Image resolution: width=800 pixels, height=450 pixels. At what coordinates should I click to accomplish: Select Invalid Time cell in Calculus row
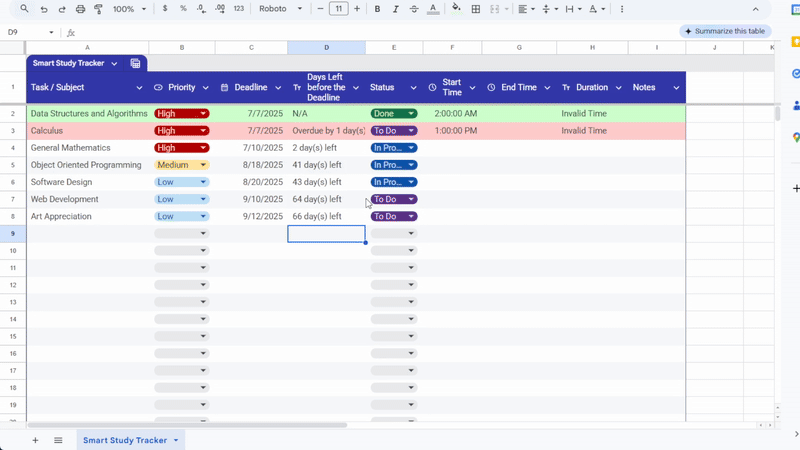click(x=592, y=131)
